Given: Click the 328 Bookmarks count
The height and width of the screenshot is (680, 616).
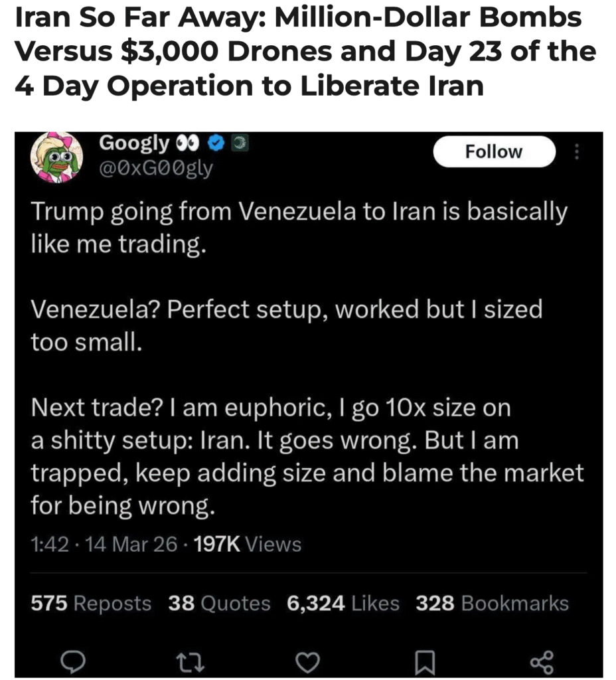Looking at the screenshot, I should (492, 603).
